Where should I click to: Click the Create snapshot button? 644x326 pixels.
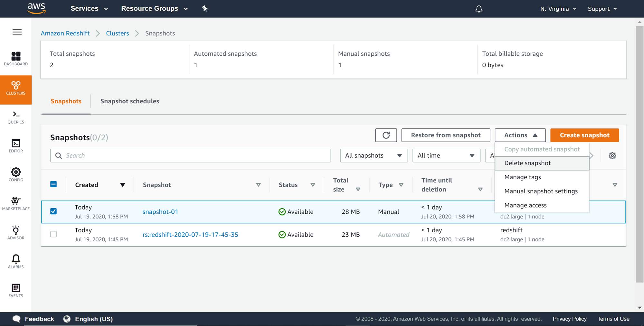click(584, 135)
